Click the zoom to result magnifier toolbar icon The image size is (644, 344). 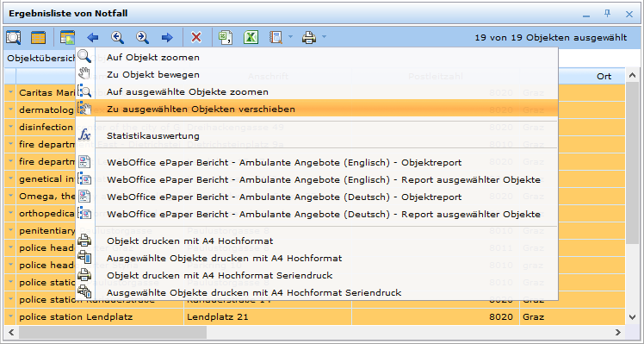(13, 38)
